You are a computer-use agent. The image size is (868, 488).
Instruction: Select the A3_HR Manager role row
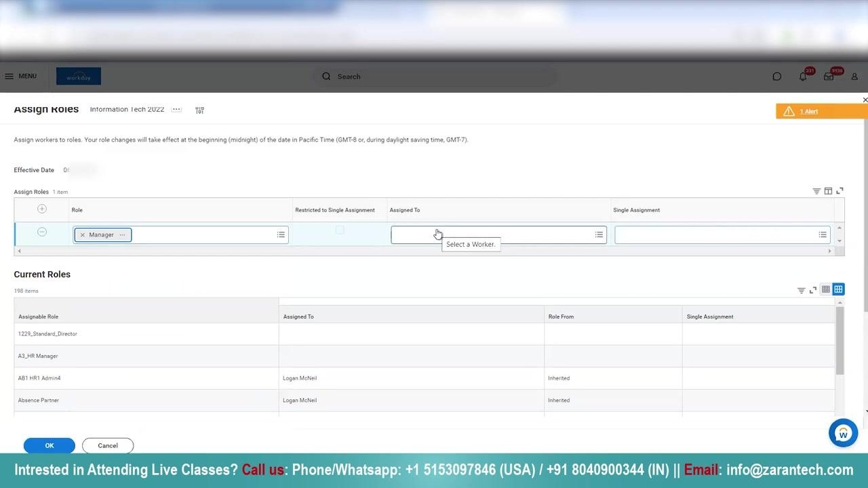(x=425, y=356)
